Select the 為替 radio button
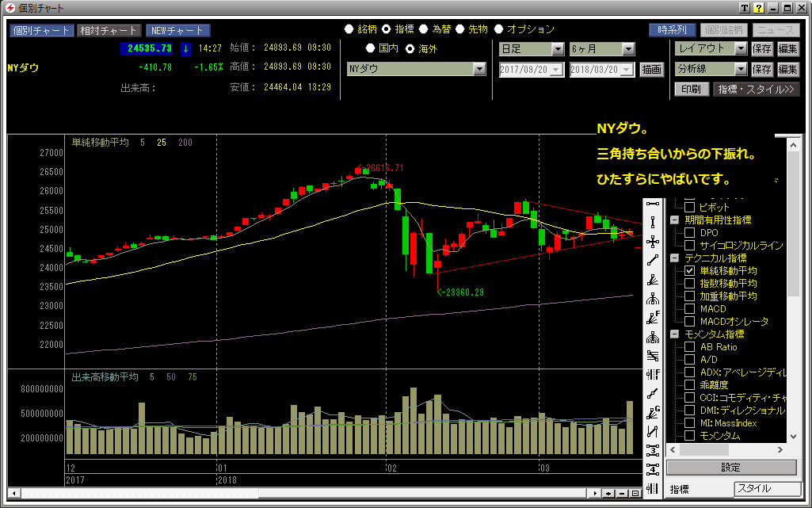The height and width of the screenshot is (508, 812). [x=424, y=29]
